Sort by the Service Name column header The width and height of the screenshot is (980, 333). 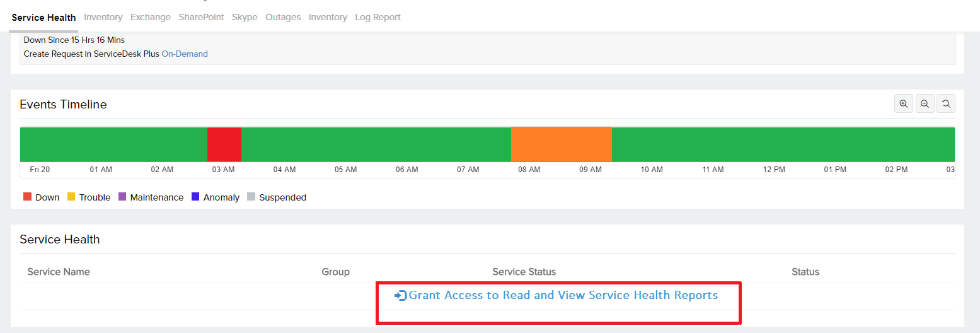tap(59, 272)
